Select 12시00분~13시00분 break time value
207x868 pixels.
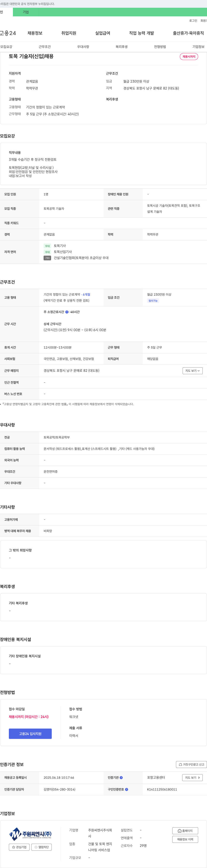click(57, 348)
